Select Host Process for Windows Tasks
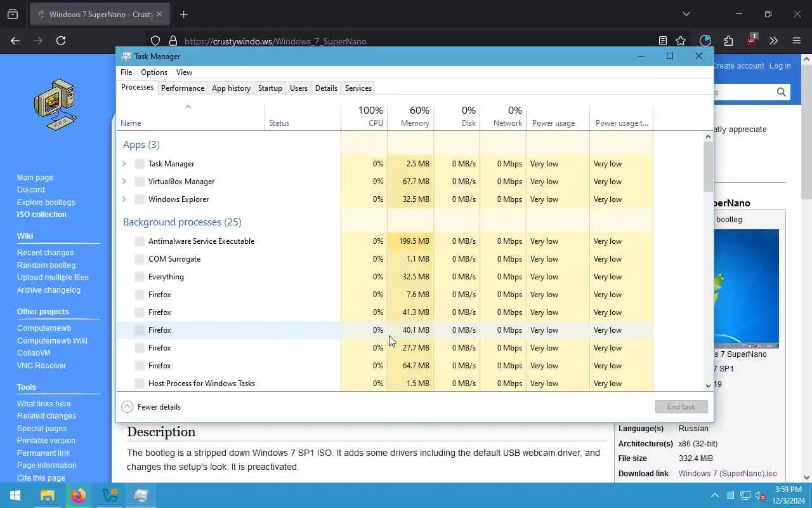Viewport: 812px width, 508px height. 384,384
